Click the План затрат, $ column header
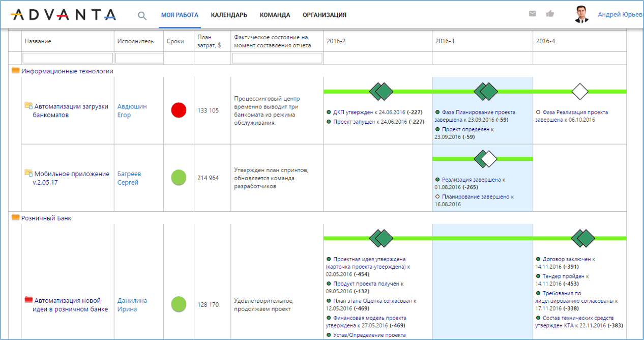Image resolution: width=644 pixels, height=340 pixels. click(209, 41)
